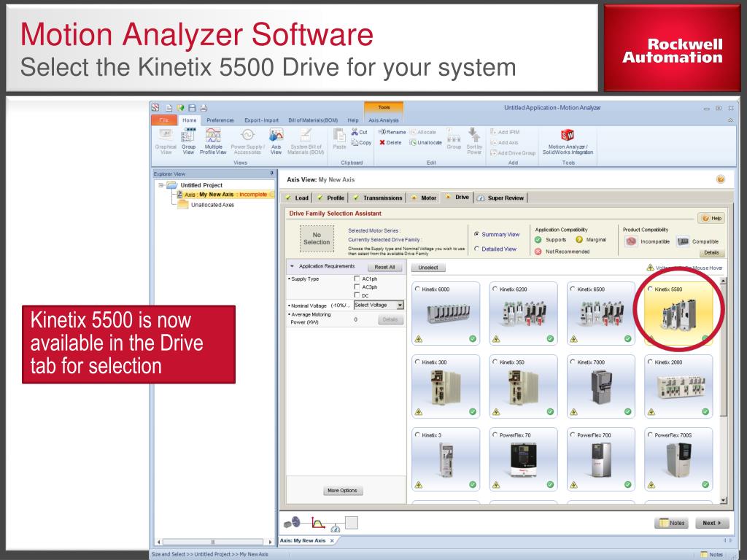Screen dimensions: 747x560
Task: Open the Multiple Profile View icon
Action: coord(213,141)
